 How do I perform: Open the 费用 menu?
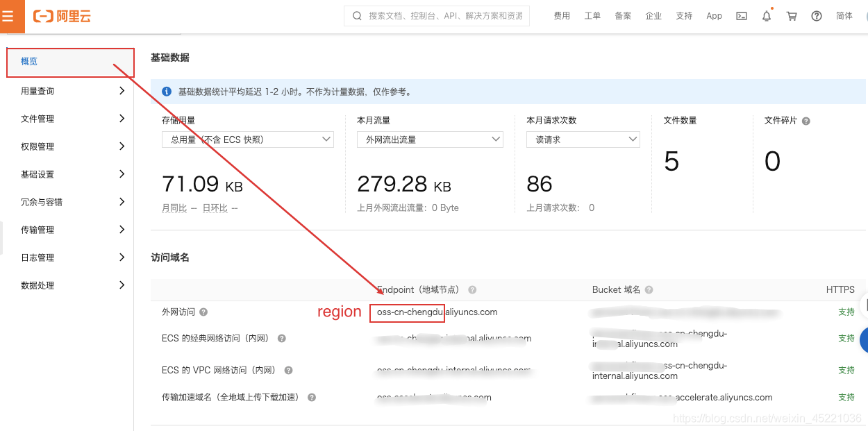(x=562, y=16)
